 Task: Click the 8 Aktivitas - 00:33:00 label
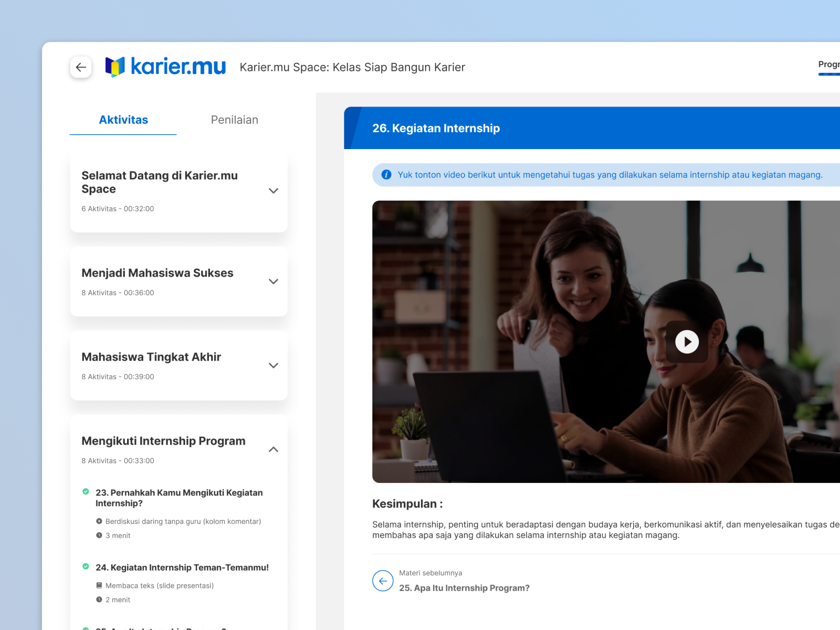click(118, 460)
